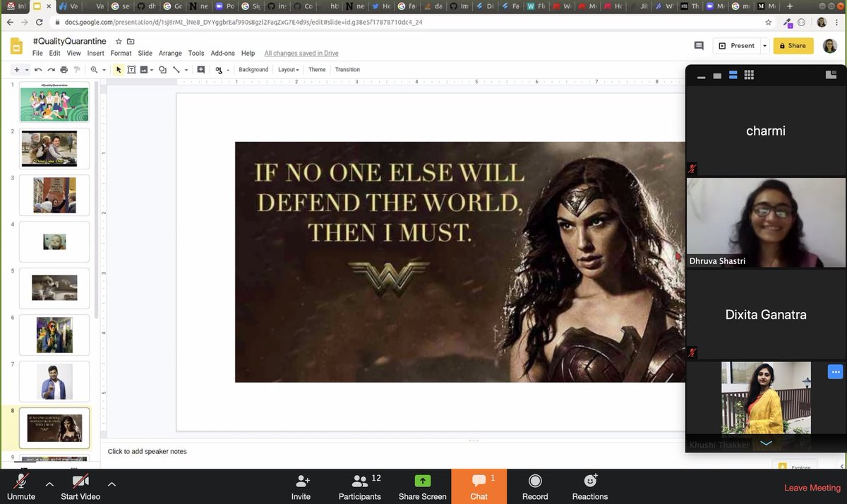Switch Zoom panel to stacked thumbnail view
This screenshot has width=847, height=504.
coord(733,75)
